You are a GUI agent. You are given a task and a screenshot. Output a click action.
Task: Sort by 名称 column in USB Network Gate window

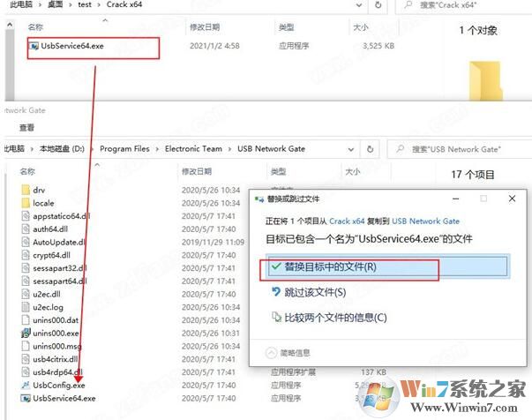27,171
